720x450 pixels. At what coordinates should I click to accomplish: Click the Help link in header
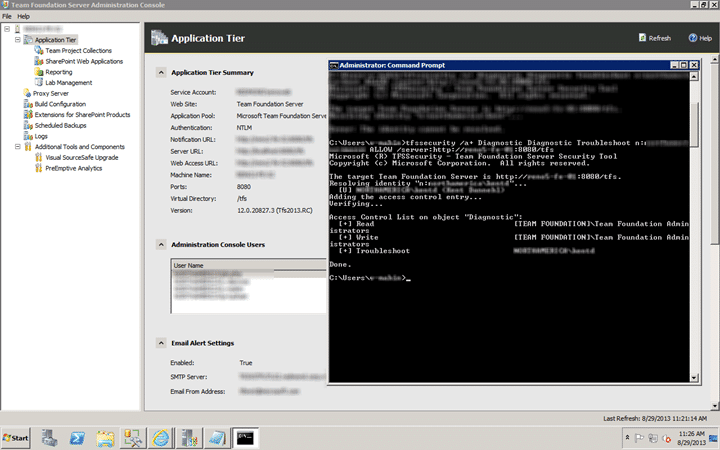click(700, 38)
